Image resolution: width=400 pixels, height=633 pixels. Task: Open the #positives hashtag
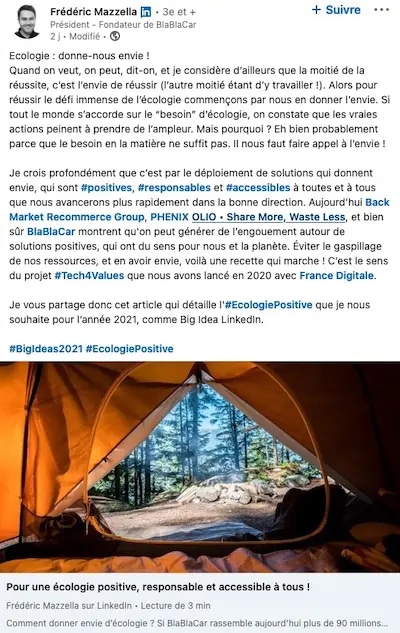coord(107,188)
